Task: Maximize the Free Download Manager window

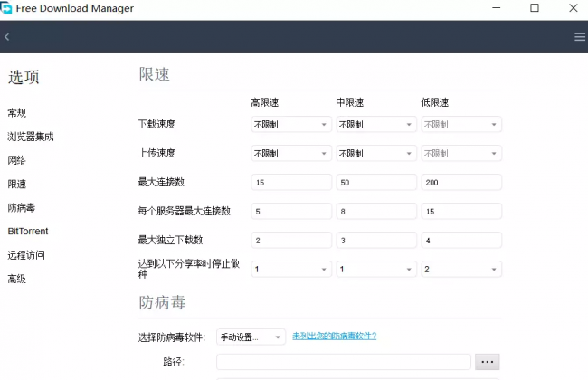Action: (535, 8)
